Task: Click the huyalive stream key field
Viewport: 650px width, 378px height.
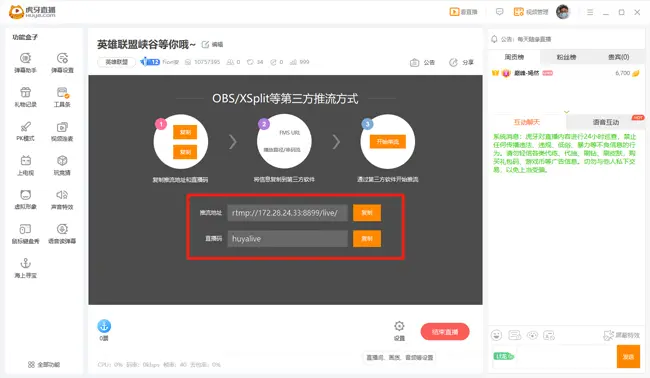Action: 287,239
